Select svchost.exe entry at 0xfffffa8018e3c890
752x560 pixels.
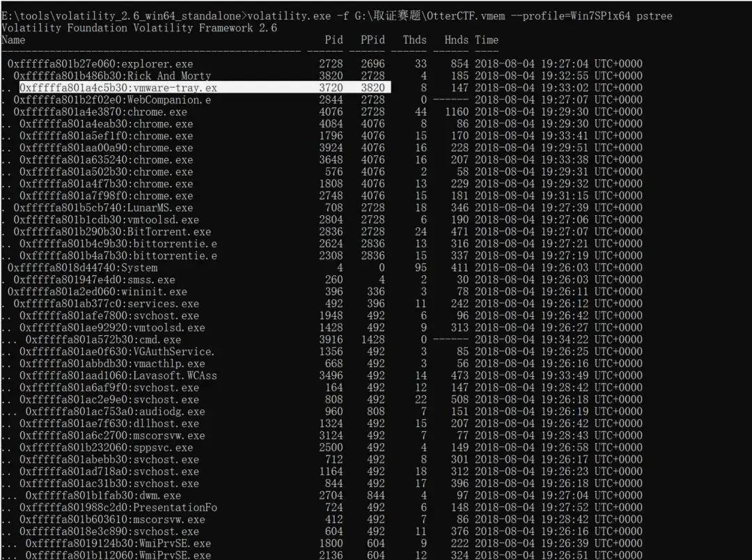click(x=109, y=531)
